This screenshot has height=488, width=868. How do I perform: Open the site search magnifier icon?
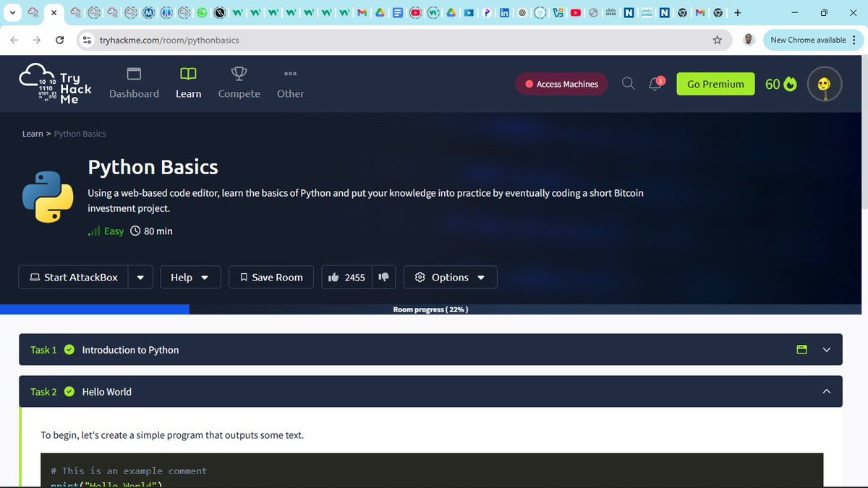[629, 84]
